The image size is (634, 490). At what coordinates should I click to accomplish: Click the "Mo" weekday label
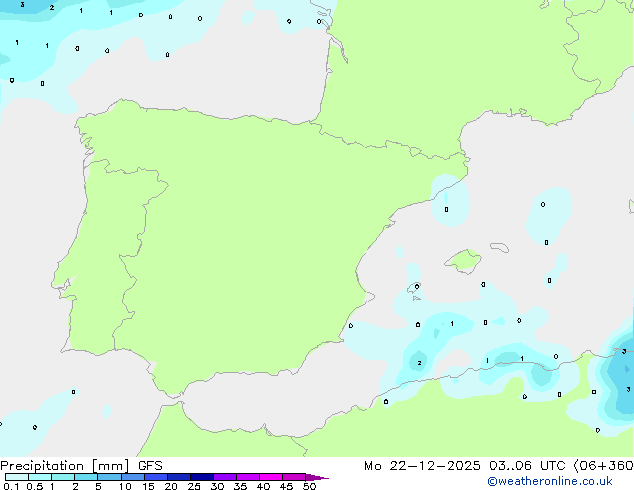pos(373,466)
